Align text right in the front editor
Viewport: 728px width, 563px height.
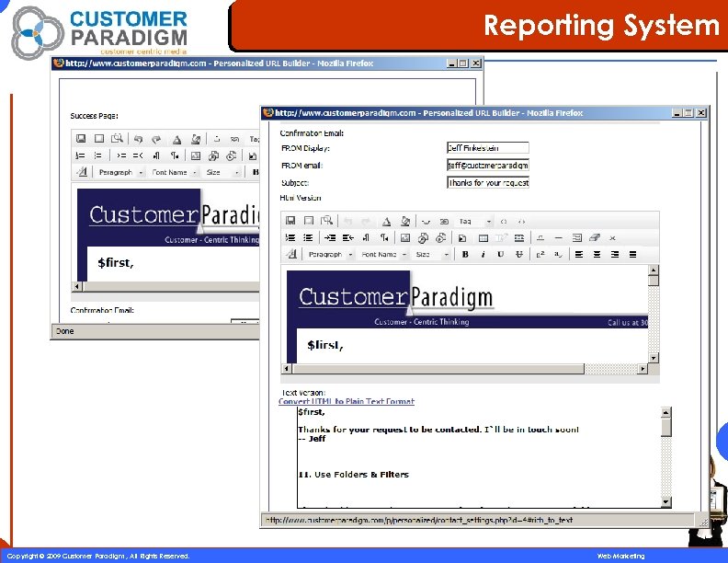point(615,254)
